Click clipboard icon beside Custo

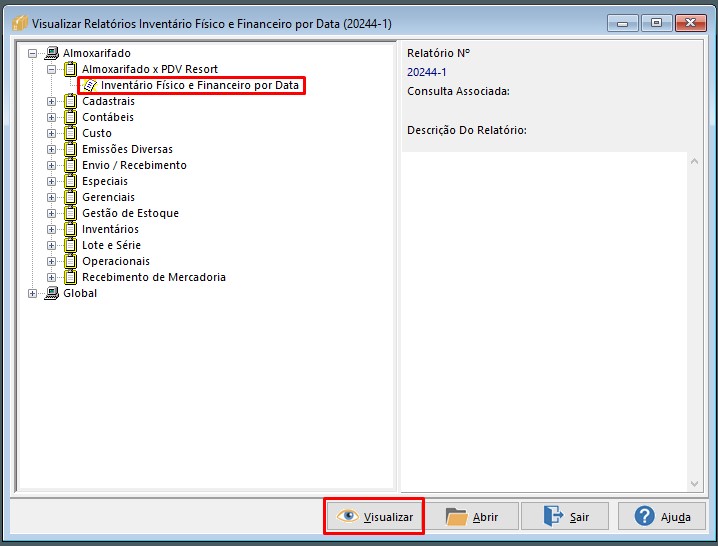(x=70, y=133)
